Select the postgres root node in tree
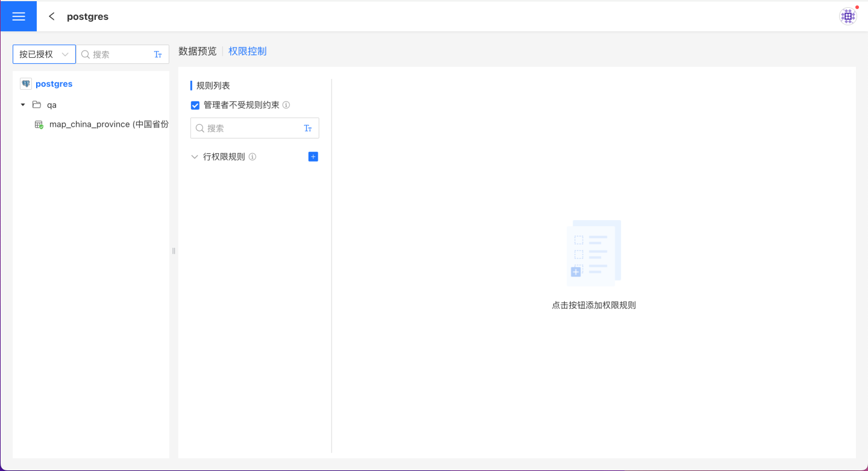The height and width of the screenshot is (471, 868). click(x=54, y=84)
